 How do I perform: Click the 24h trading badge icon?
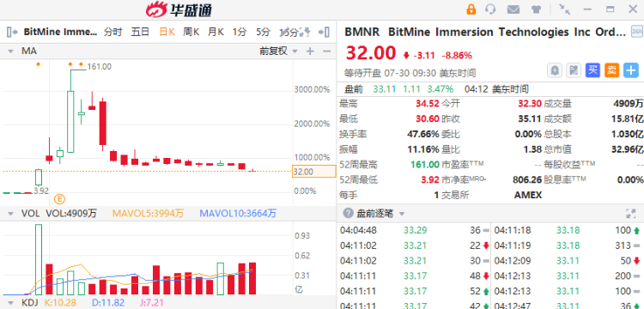[637, 32]
